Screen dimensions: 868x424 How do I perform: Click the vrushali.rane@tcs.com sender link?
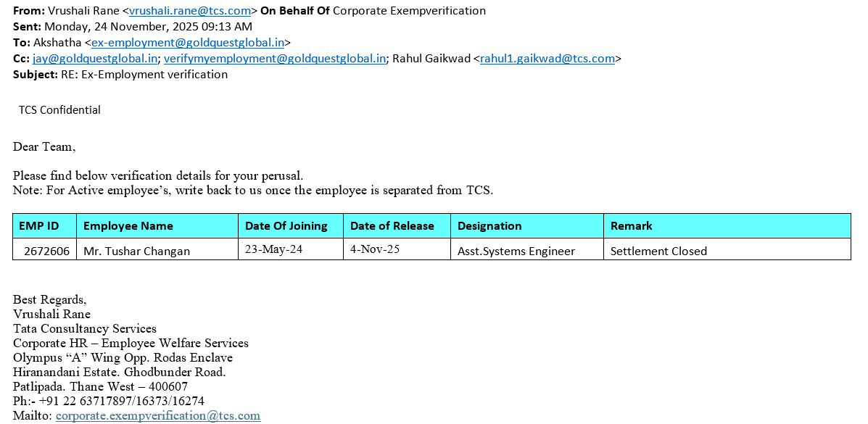pyautogui.click(x=190, y=11)
